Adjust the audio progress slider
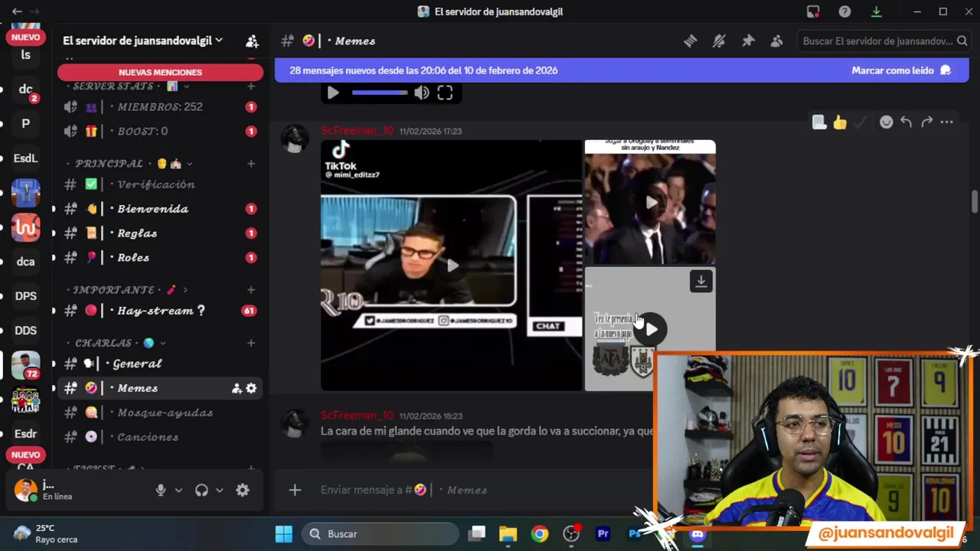The width and height of the screenshot is (980, 551). coord(380,93)
